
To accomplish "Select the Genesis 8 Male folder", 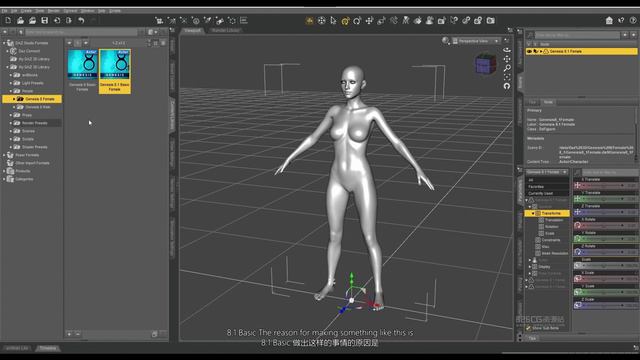I will 38,107.
